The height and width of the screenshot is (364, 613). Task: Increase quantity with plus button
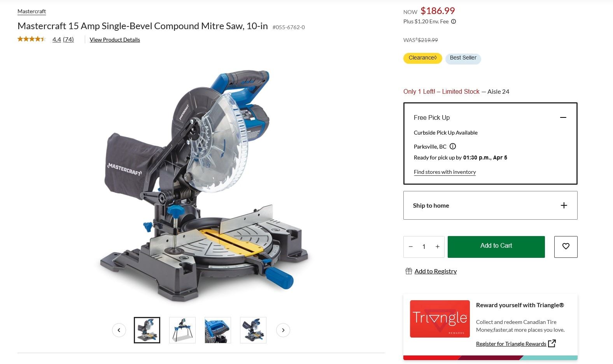tap(438, 247)
